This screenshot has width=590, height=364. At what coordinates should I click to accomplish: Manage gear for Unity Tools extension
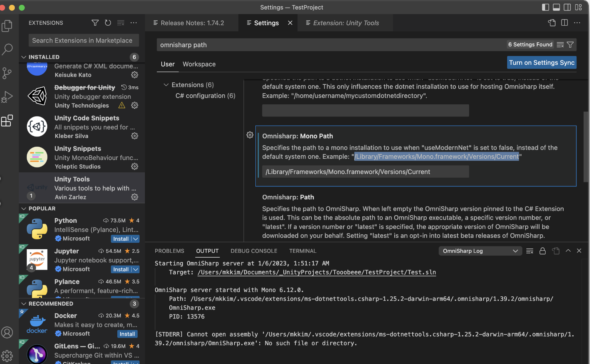(x=134, y=197)
